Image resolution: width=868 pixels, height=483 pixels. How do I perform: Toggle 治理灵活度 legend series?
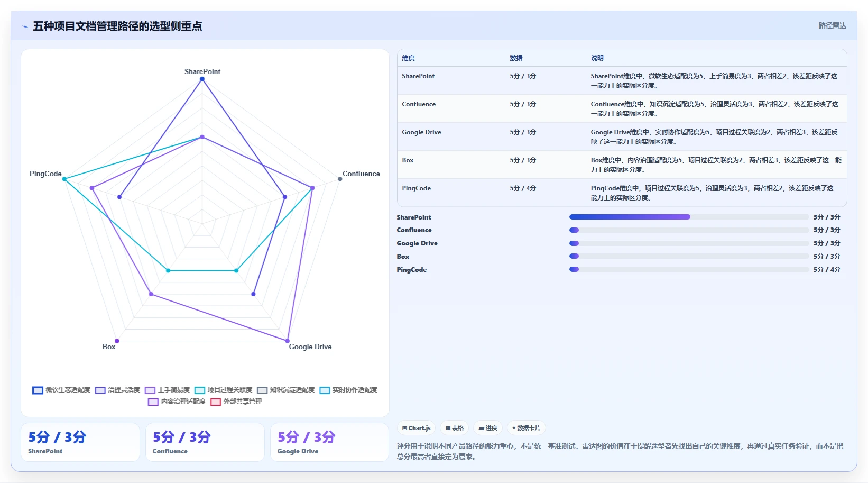point(117,390)
